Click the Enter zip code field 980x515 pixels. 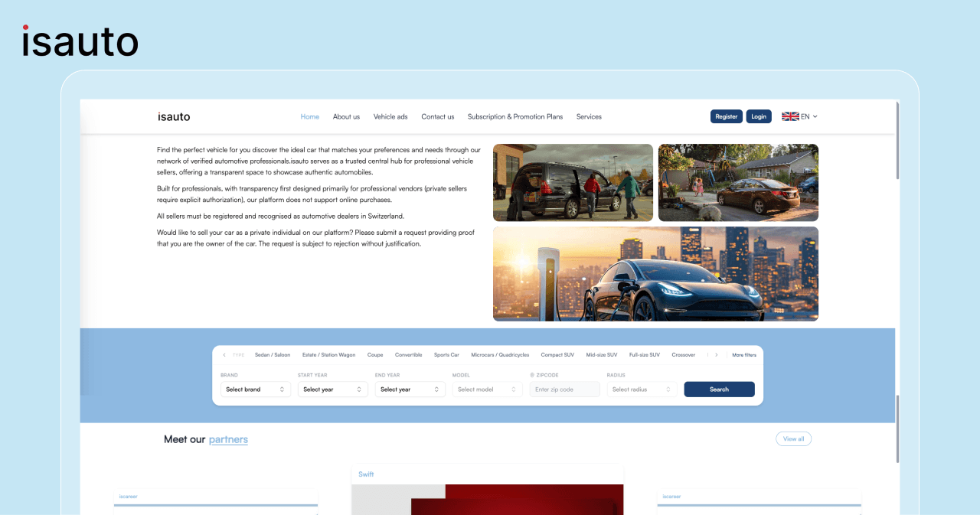[565, 390]
